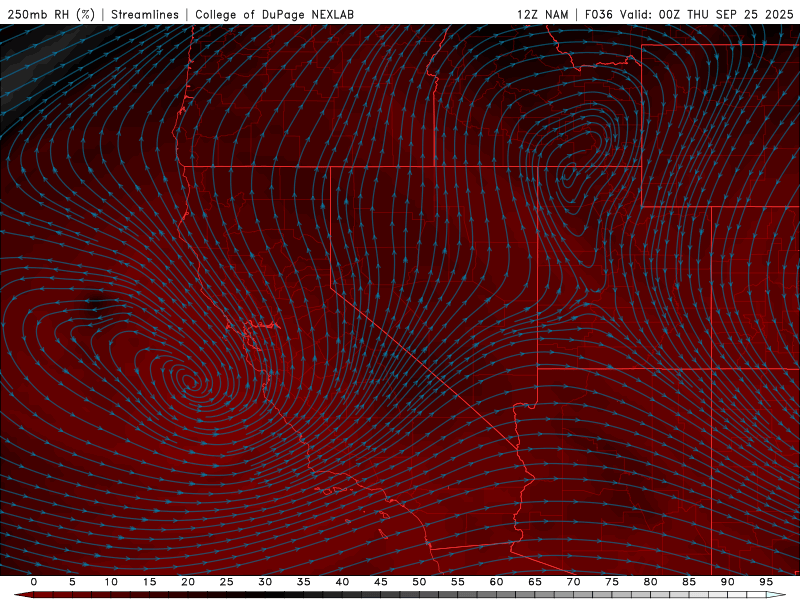The image size is (800, 600).
Task: Click the "Streamlines" header label
Action: [145, 14]
